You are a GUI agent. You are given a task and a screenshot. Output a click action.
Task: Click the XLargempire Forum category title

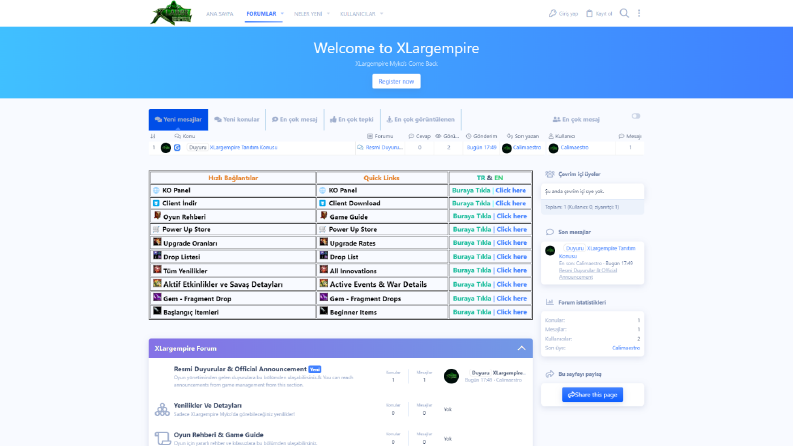pyautogui.click(x=186, y=348)
